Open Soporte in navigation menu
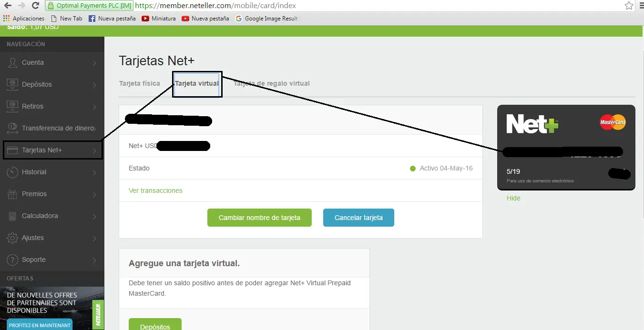This screenshot has width=644, height=330. (52, 260)
